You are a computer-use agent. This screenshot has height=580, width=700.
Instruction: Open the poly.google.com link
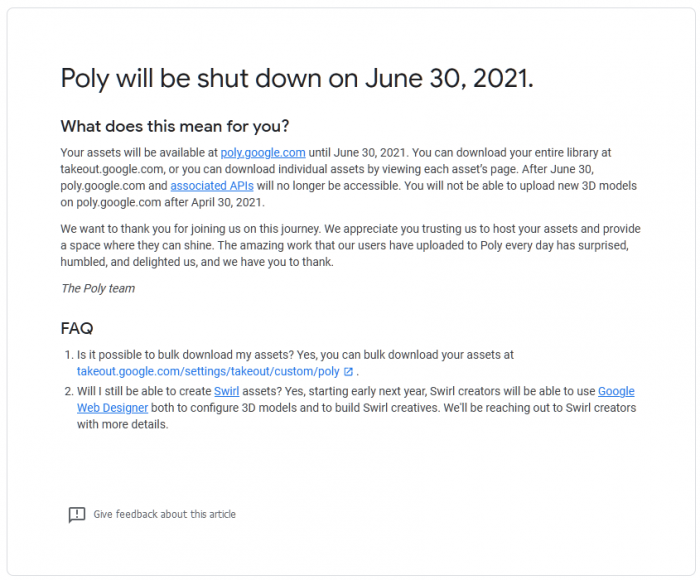pos(263,153)
